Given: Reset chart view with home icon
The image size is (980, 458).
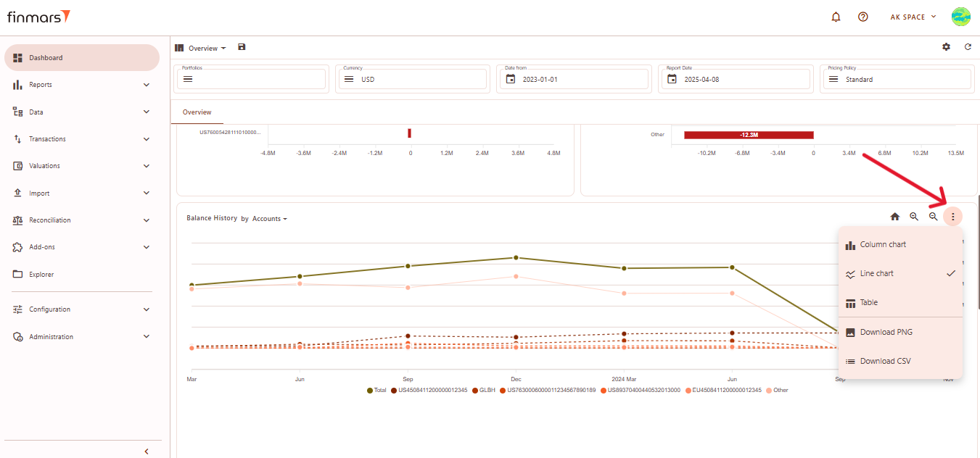Looking at the screenshot, I should point(895,217).
